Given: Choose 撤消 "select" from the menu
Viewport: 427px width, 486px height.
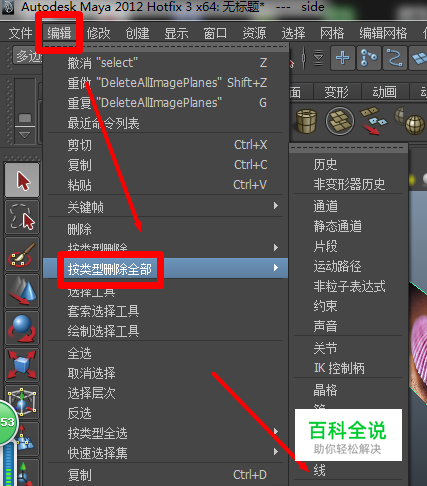Looking at the screenshot, I should (x=165, y=63).
